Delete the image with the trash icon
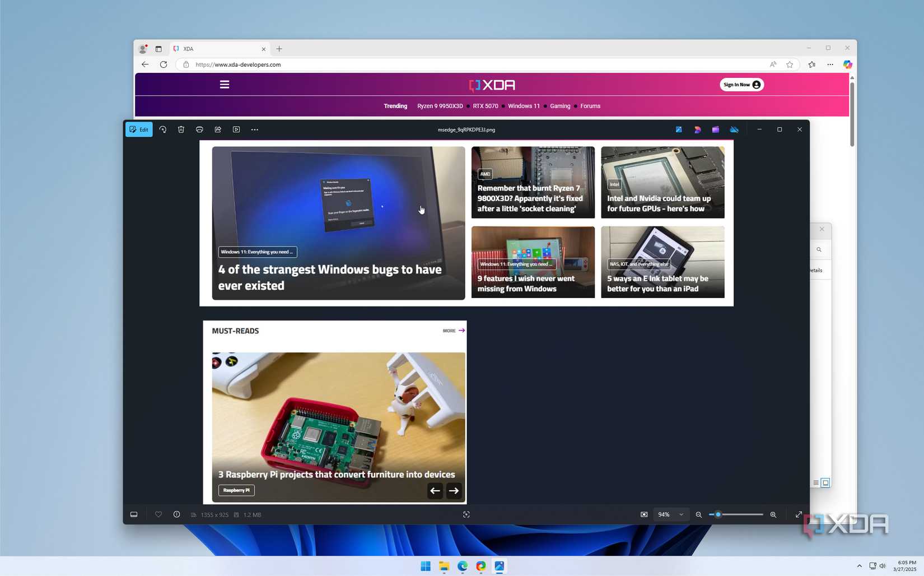924x576 pixels. tap(181, 129)
